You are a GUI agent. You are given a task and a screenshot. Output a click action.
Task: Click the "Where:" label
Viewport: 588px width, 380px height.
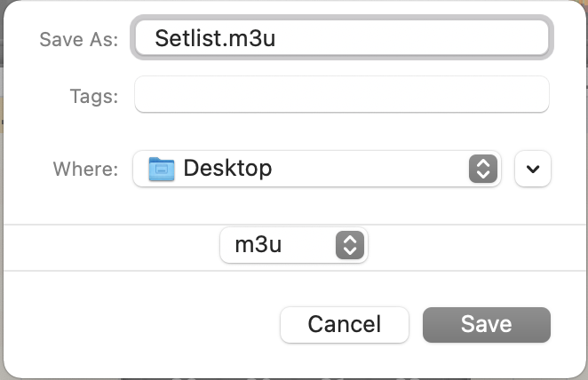point(85,169)
